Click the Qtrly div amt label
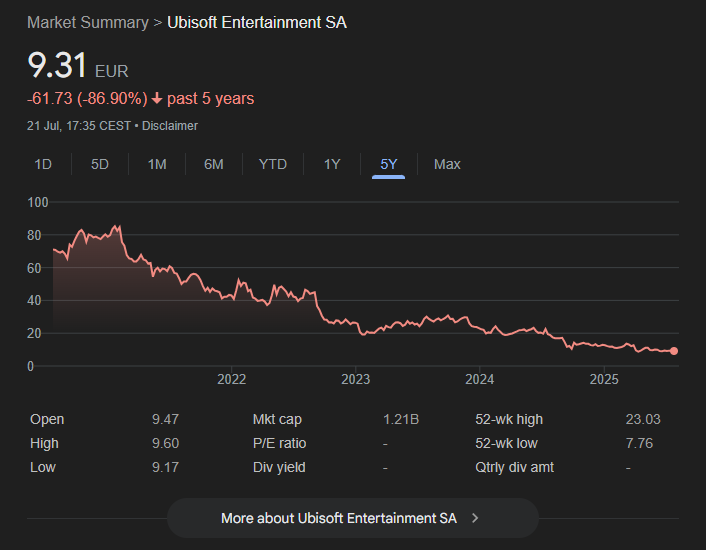 [x=515, y=467]
